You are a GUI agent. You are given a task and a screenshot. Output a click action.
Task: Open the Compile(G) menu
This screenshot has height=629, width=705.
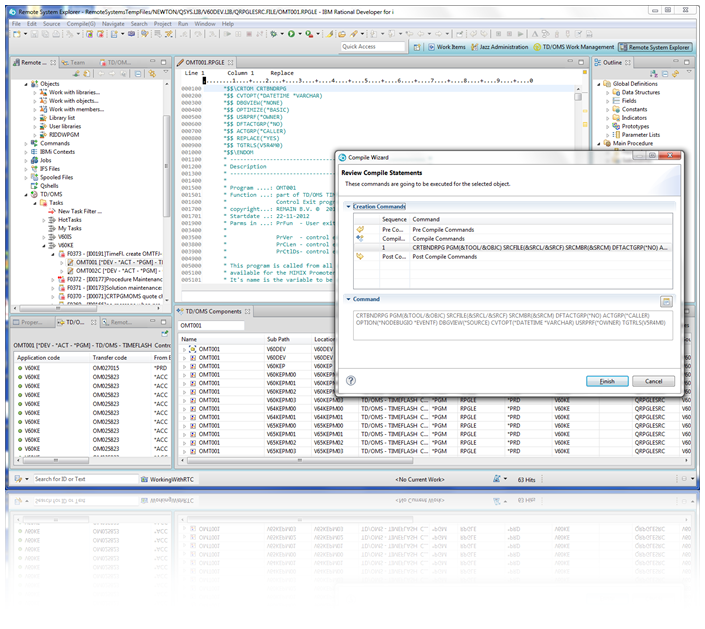[81, 24]
